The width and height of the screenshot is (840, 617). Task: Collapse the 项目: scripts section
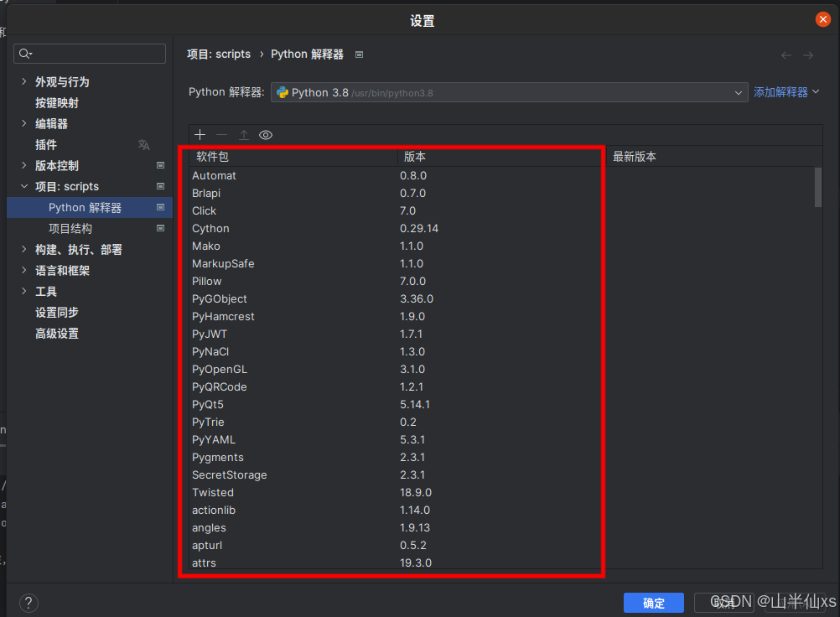pos(23,186)
